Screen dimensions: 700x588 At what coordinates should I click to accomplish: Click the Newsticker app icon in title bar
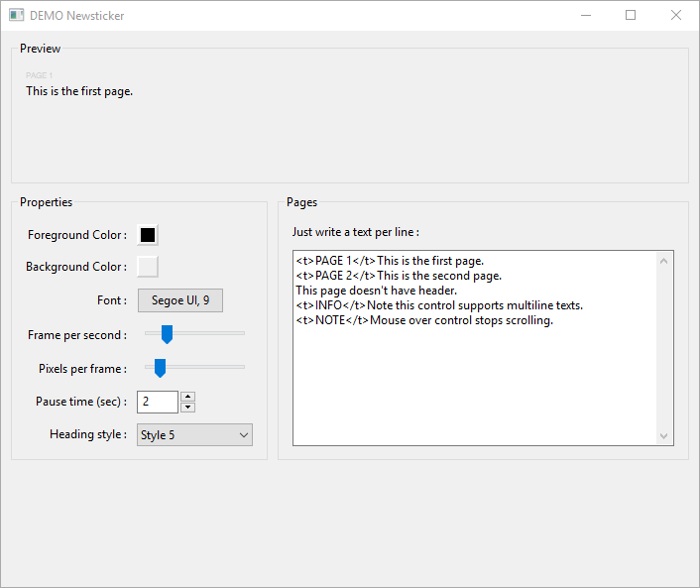click(x=16, y=16)
